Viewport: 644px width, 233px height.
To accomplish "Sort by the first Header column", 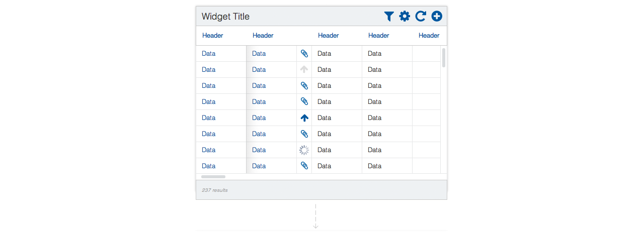I will pos(213,36).
